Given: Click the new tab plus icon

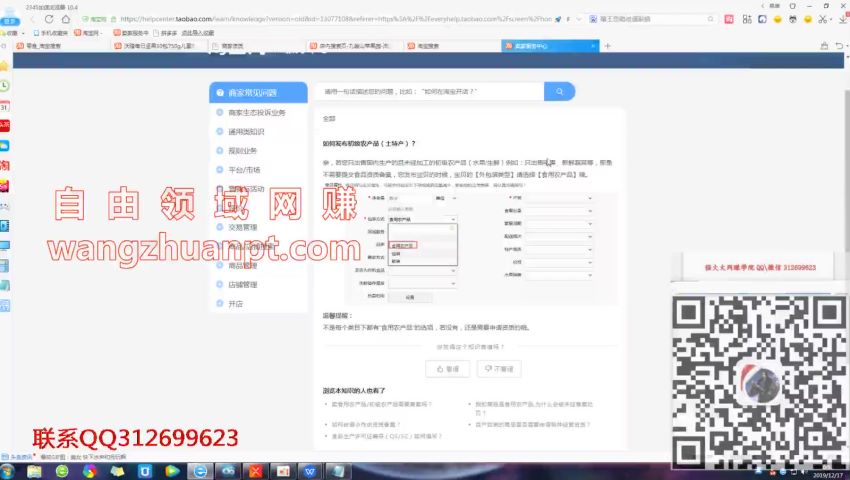Looking at the screenshot, I should 607,46.
